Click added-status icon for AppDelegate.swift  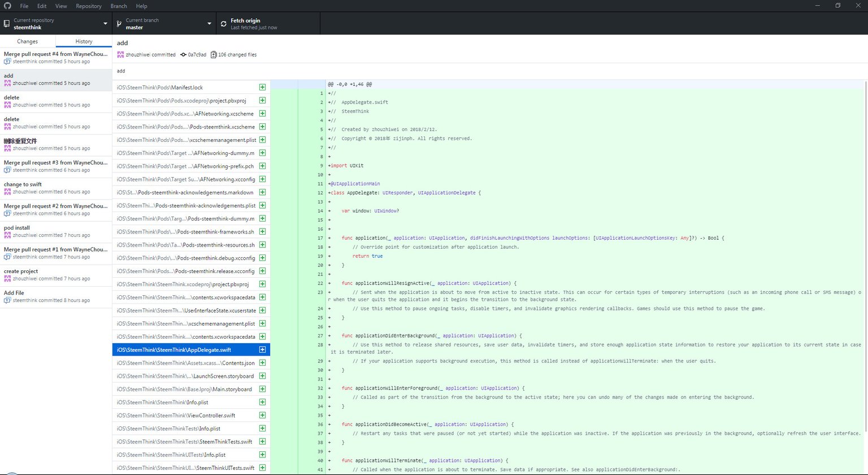click(x=262, y=349)
